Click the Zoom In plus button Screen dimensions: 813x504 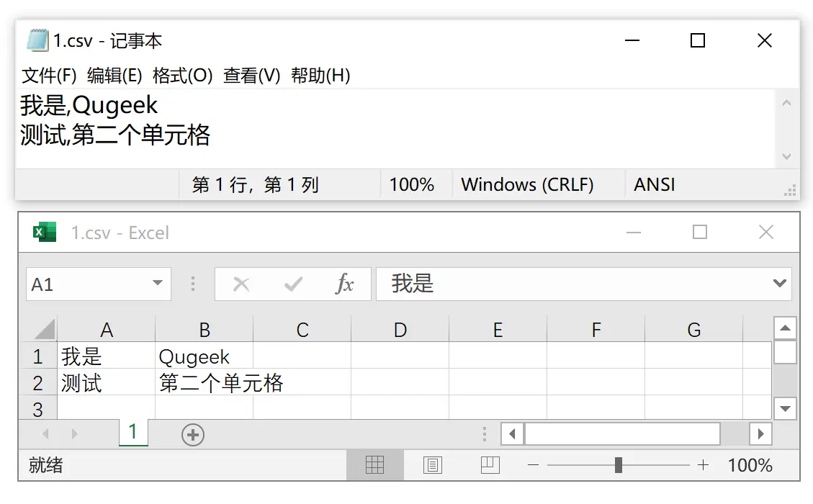703,464
